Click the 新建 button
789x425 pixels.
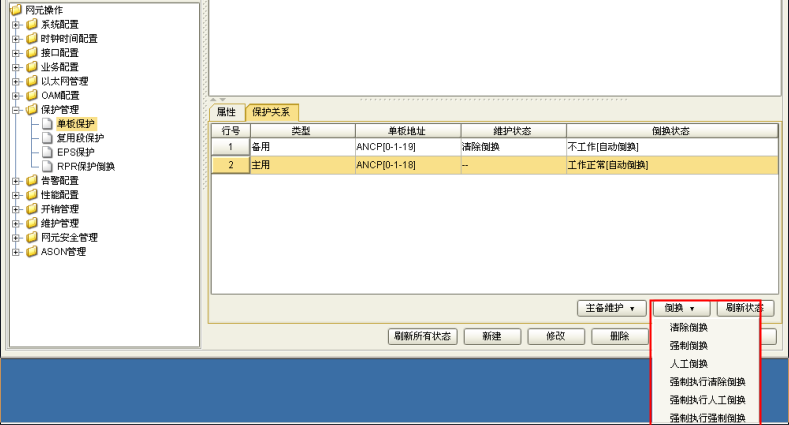(490, 336)
